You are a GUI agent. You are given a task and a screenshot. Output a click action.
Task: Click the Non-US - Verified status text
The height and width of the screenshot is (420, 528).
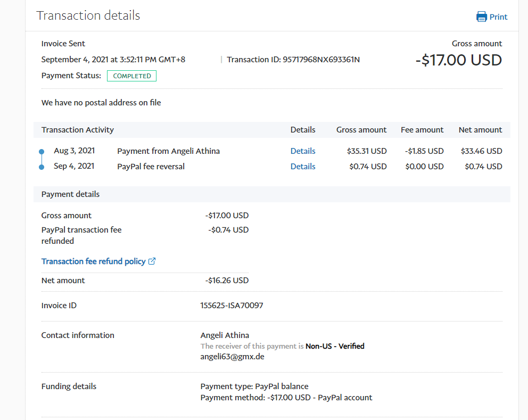[335, 346]
